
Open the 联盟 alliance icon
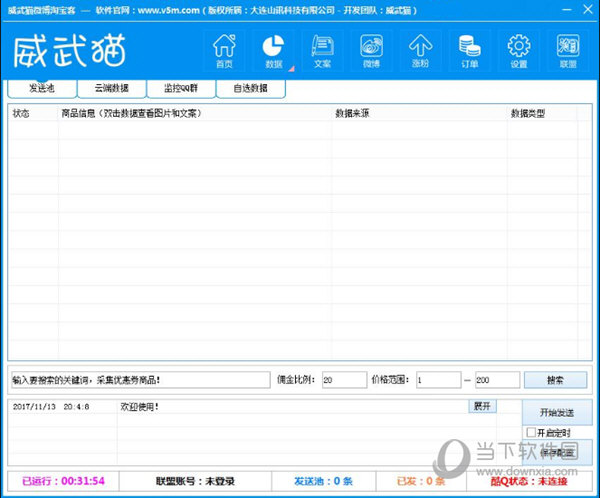pyautogui.click(x=568, y=51)
